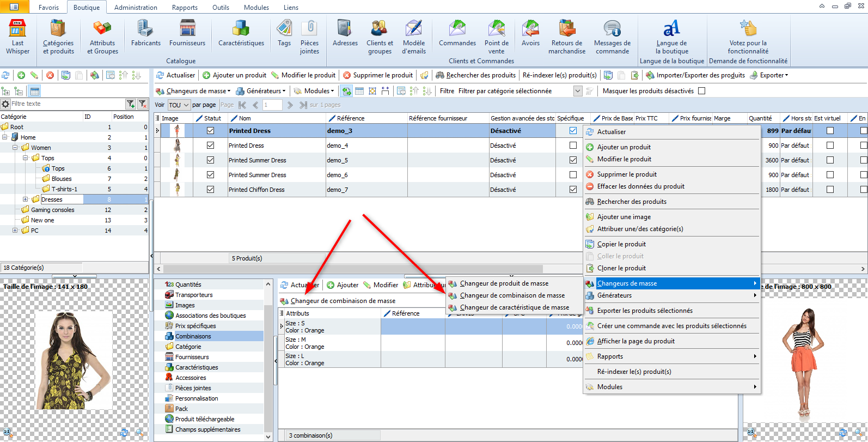Open Exporter toolbar dropdown

(x=769, y=75)
